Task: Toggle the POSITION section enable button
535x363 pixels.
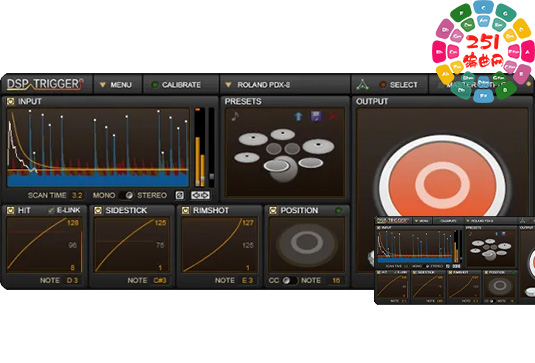Action: pyautogui.click(x=273, y=210)
